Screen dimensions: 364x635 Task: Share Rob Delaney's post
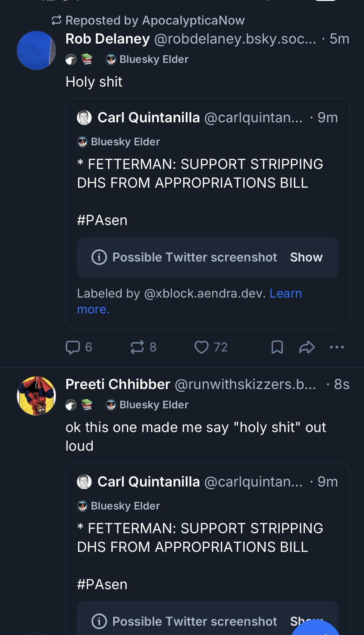coord(307,347)
